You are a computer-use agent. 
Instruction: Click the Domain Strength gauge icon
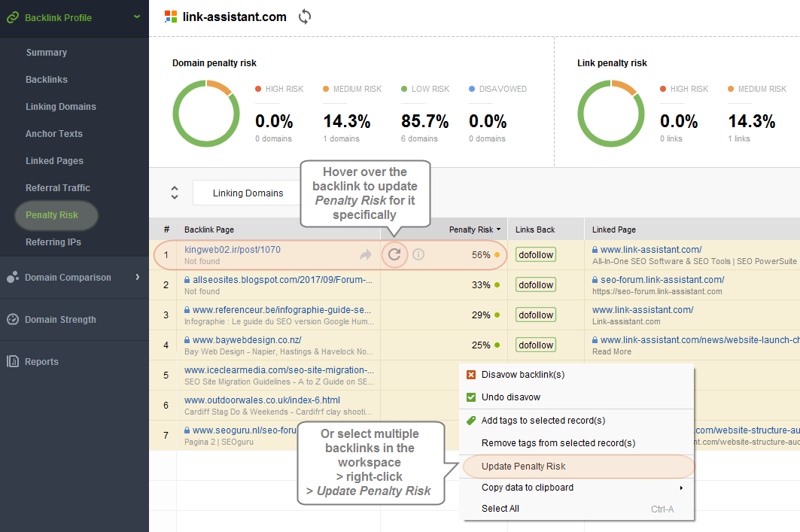pos(13,319)
